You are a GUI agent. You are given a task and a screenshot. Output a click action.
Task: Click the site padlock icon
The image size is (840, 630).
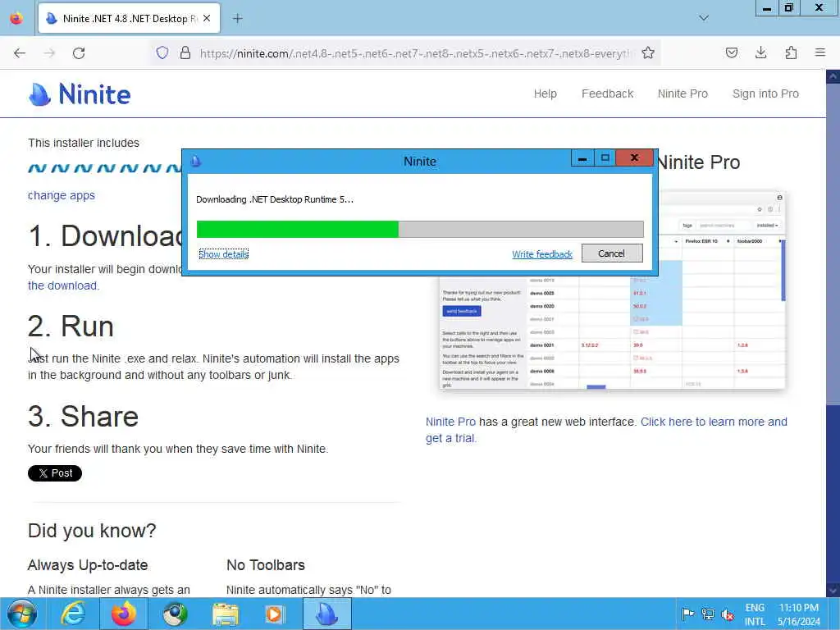tap(185, 52)
